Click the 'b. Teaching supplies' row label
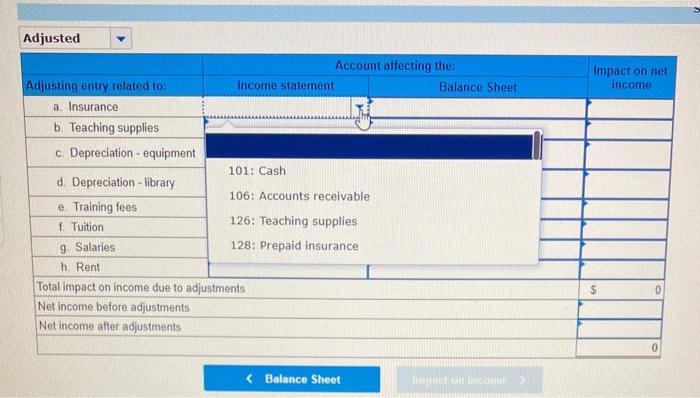Viewport: 700px width, 398px height. pyautogui.click(x=106, y=128)
